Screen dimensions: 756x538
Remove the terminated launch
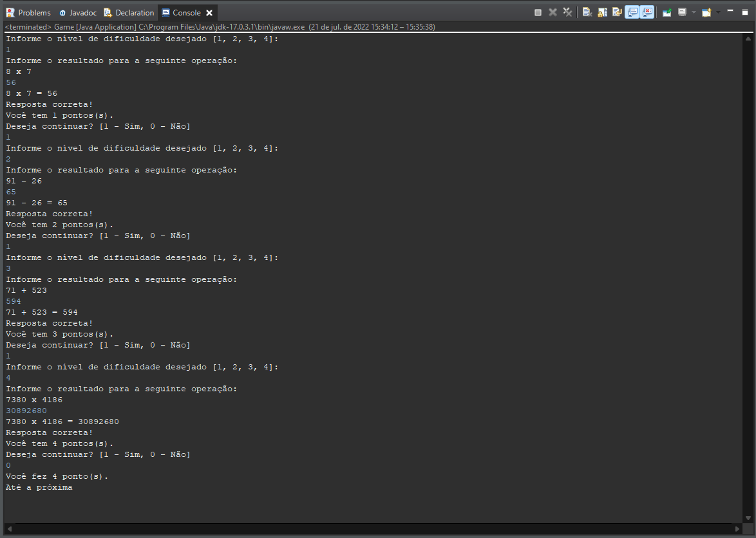coord(553,12)
